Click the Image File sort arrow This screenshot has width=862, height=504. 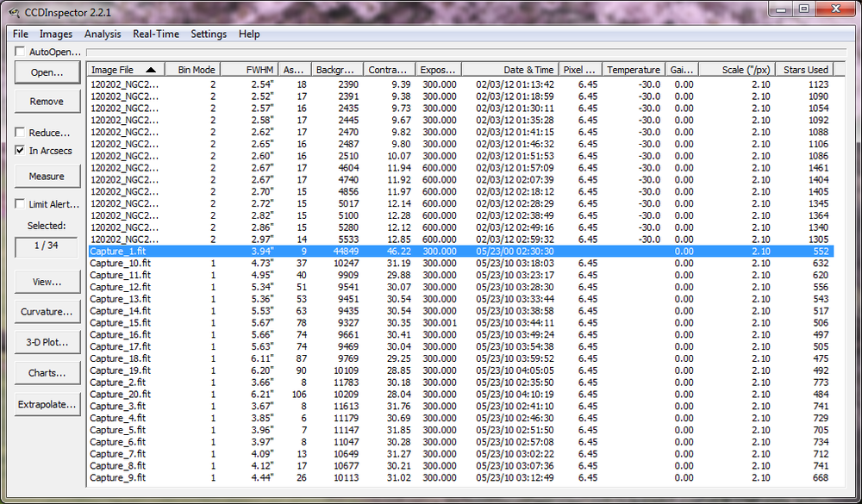151,70
